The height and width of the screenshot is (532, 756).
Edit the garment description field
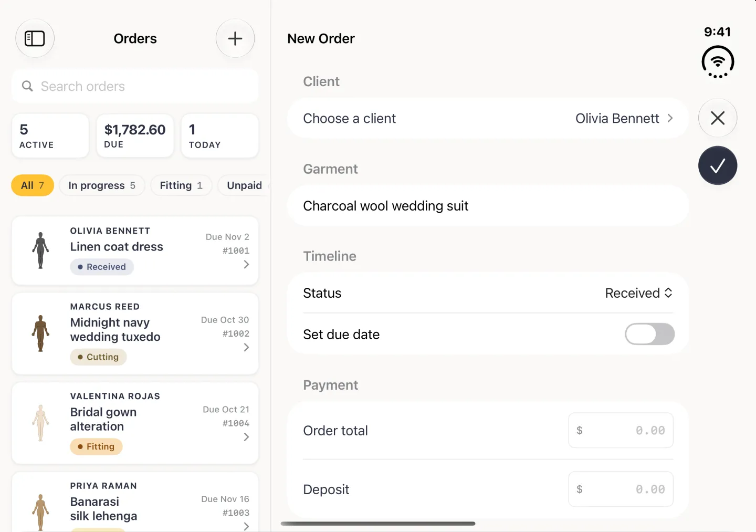[488, 206]
